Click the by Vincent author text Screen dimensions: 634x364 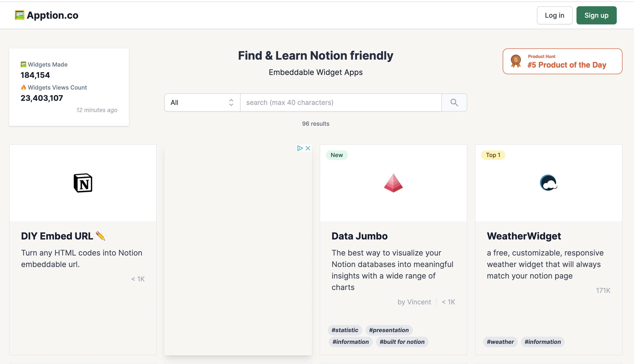tap(414, 302)
